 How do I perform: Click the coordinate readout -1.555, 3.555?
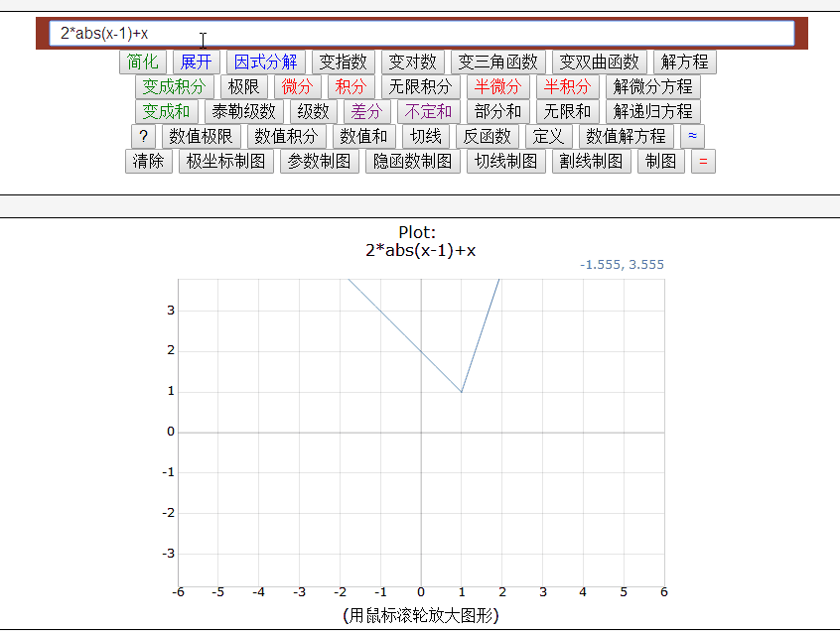pos(622,264)
